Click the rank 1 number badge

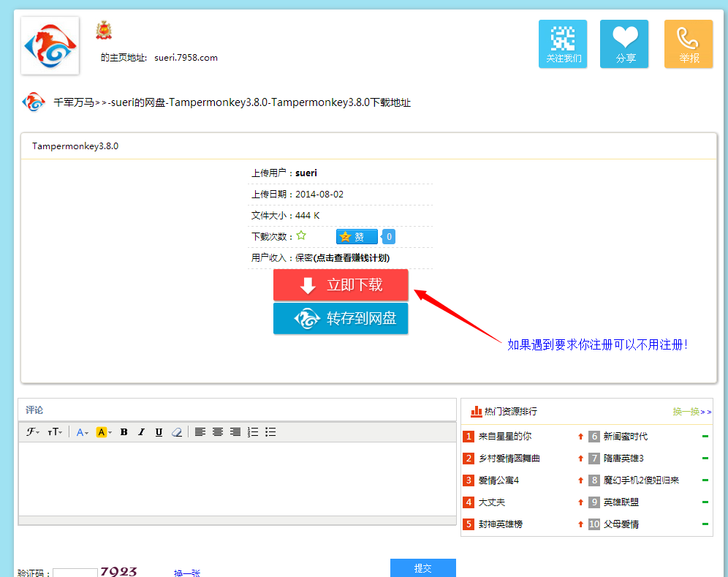click(469, 437)
